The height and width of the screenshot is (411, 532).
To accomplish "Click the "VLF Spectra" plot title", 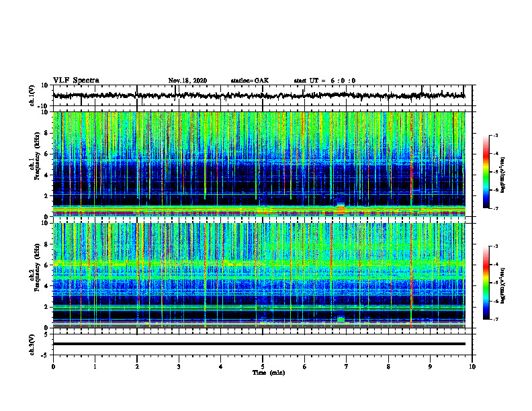I will [x=76, y=81].
